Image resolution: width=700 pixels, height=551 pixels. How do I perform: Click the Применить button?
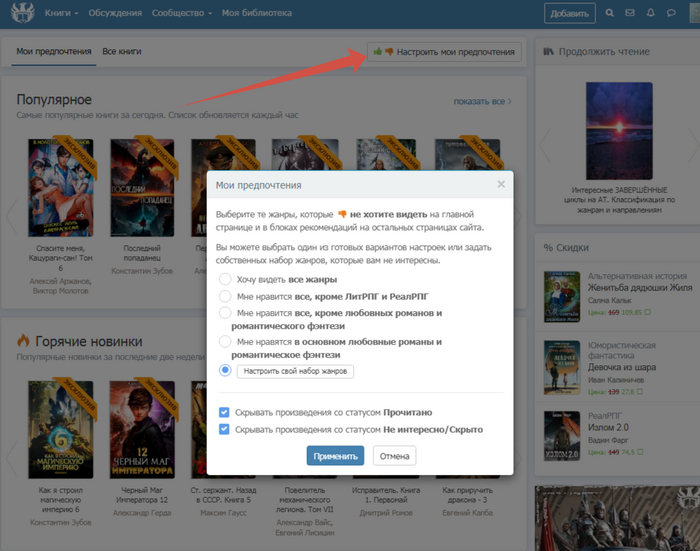(x=335, y=456)
